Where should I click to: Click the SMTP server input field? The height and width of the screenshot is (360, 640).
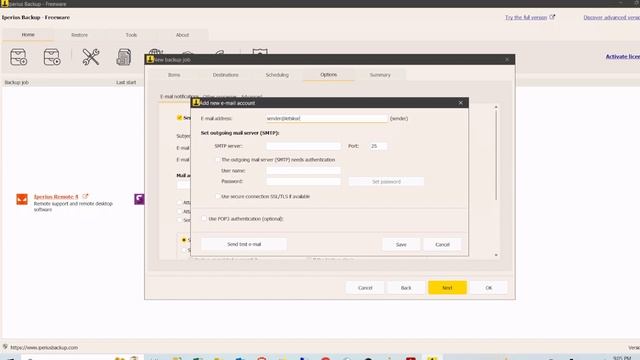point(303,146)
